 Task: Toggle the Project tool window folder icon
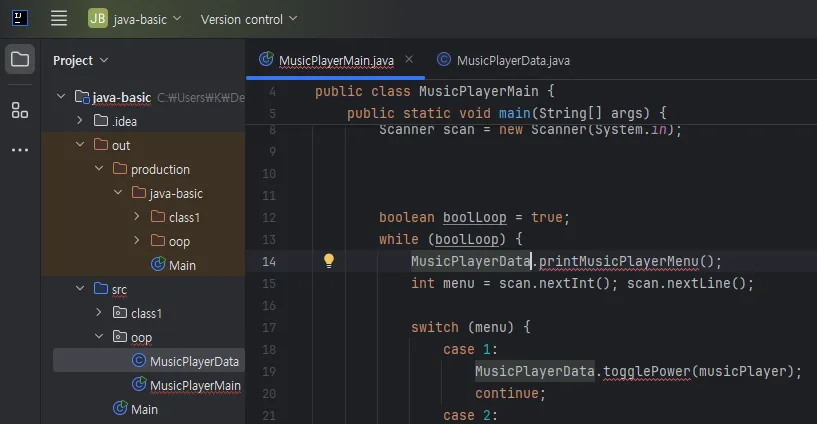click(x=20, y=59)
